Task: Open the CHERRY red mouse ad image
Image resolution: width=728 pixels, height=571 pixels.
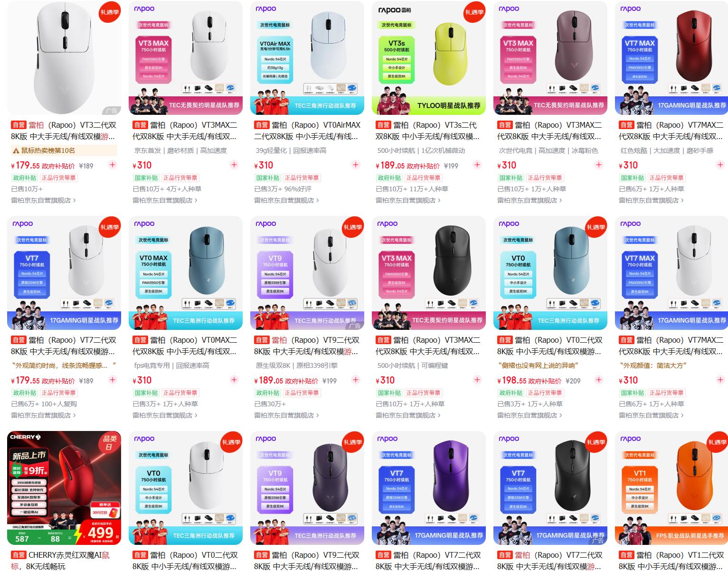Action: 64,488
